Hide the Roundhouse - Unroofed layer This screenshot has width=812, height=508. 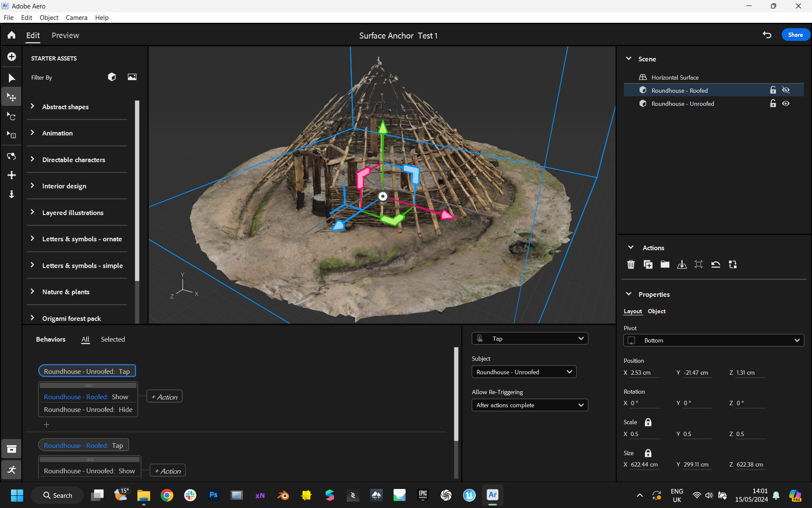click(786, 104)
